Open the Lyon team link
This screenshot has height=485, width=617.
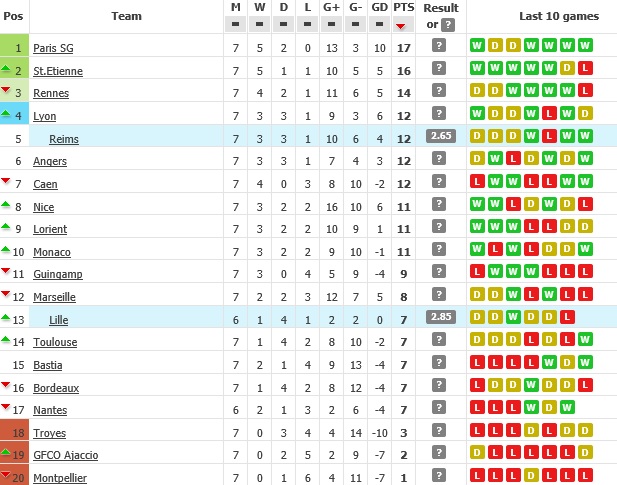44,116
